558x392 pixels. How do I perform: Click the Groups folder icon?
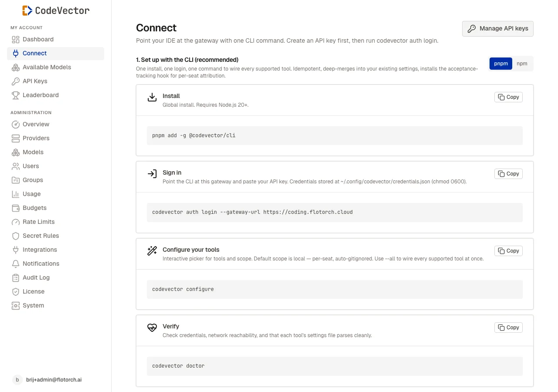(16, 180)
